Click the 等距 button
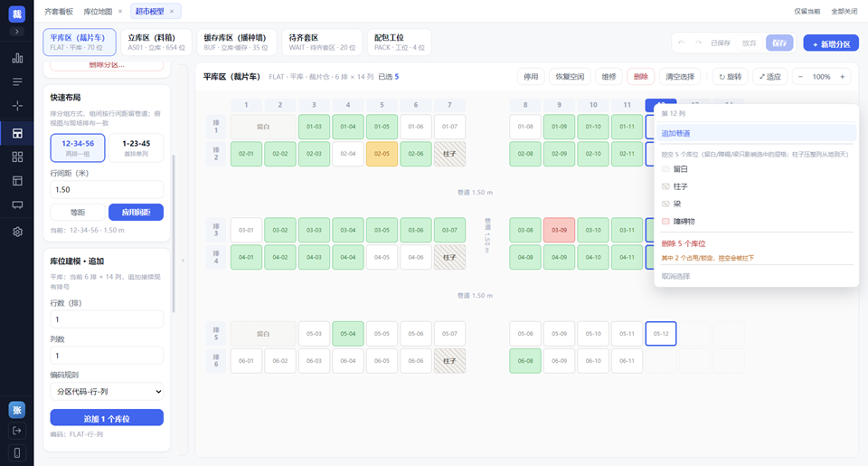 point(78,213)
